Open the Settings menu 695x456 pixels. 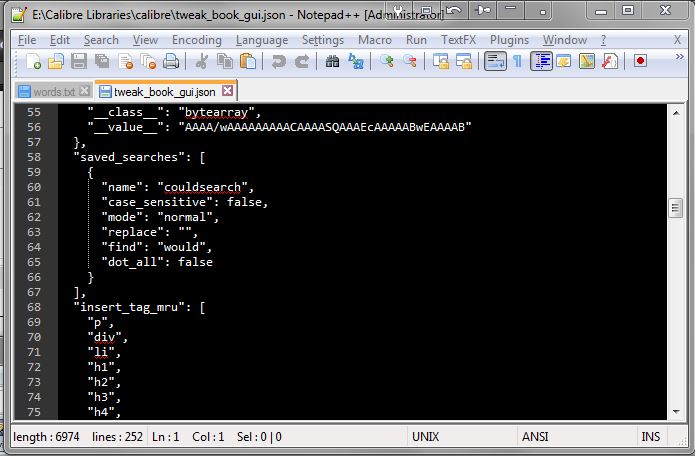323,40
